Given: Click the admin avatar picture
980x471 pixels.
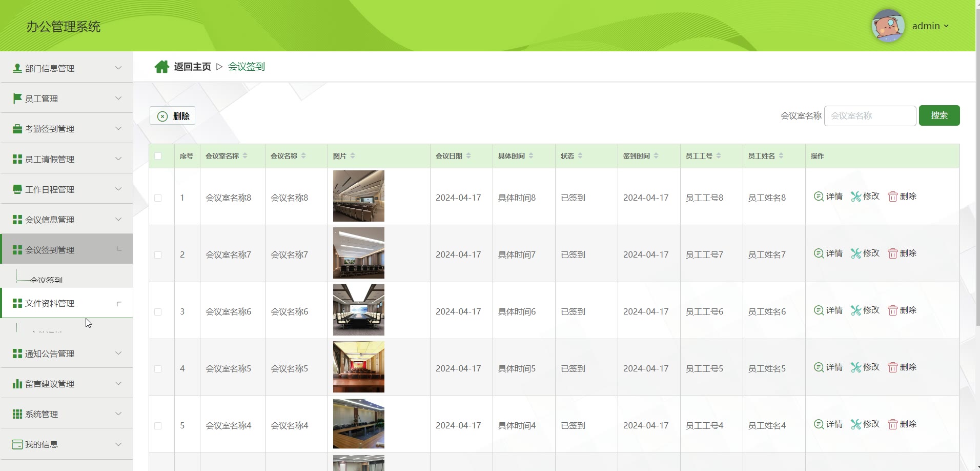Looking at the screenshot, I should pos(888,26).
